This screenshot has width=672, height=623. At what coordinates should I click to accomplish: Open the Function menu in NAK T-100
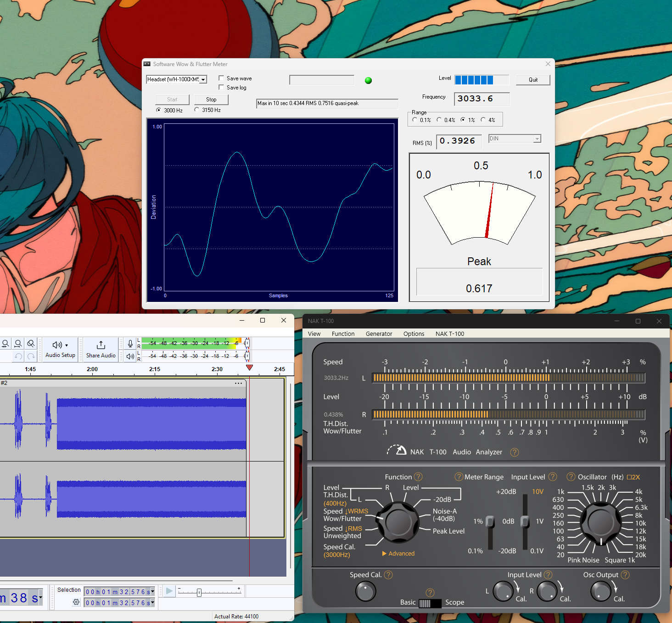343,334
